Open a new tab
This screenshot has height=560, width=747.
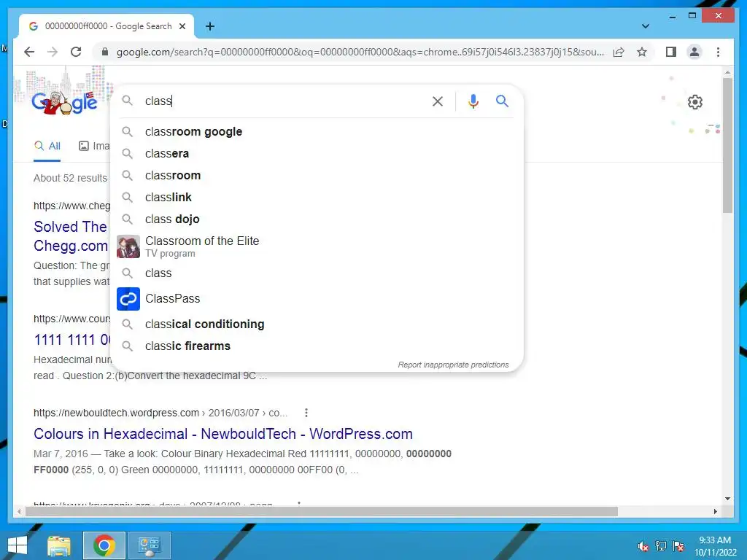pos(210,26)
